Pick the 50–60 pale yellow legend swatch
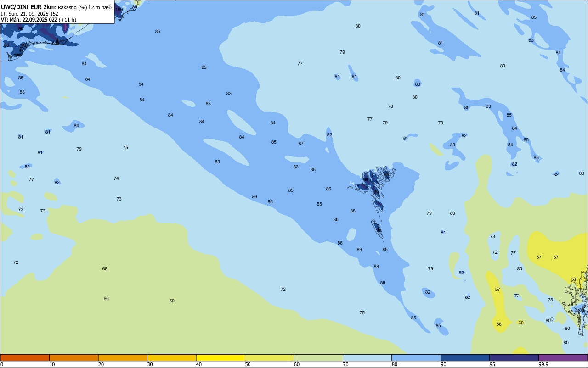This screenshot has width=588, height=368. [269, 357]
